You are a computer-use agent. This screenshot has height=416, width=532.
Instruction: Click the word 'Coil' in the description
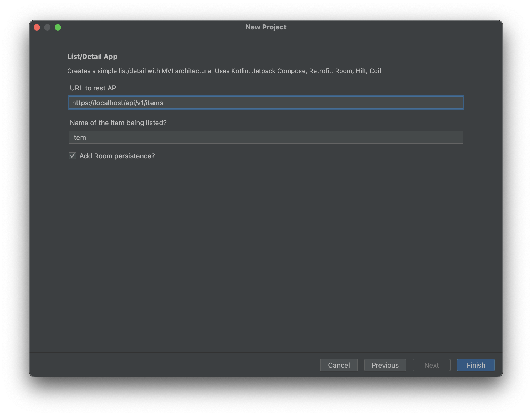click(375, 71)
